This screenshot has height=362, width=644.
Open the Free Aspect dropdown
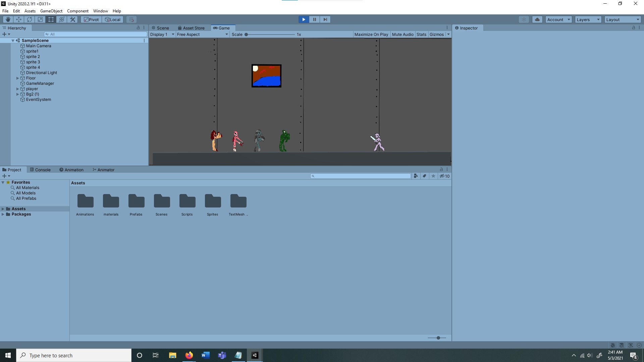202,34
